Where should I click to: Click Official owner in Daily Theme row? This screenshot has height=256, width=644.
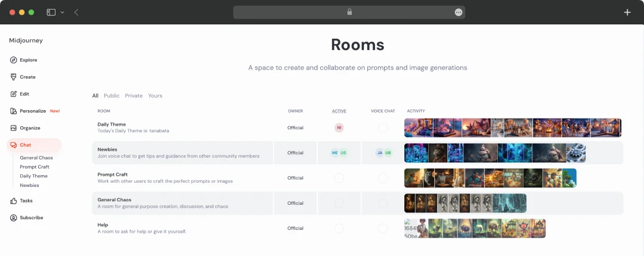295,127
